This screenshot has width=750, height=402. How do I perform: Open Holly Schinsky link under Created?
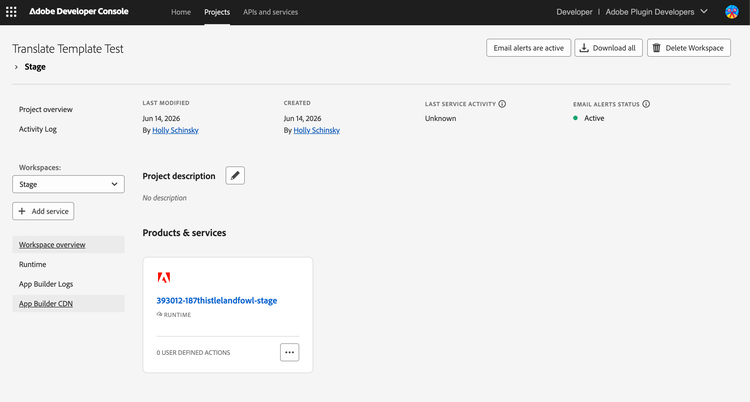(317, 130)
